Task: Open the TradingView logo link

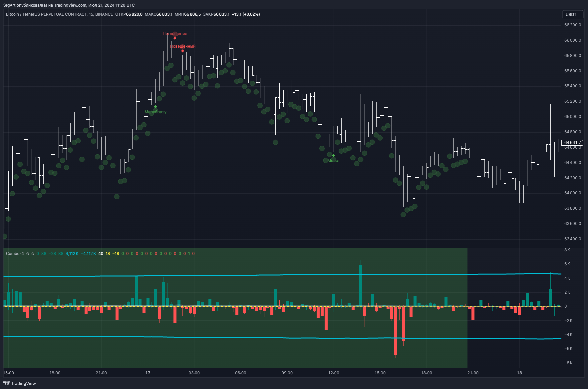Action: coord(20,383)
